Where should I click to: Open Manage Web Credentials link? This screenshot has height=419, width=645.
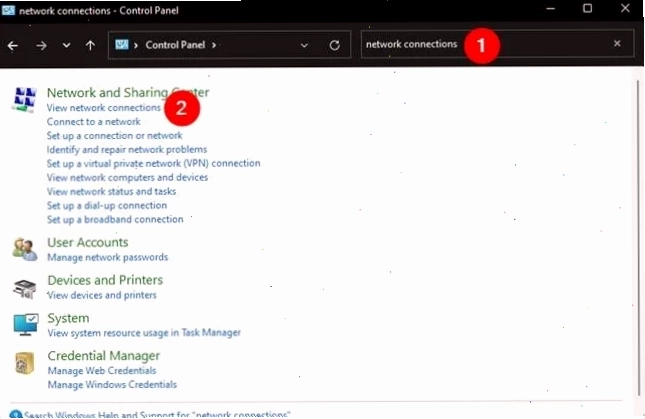point(102,371)
